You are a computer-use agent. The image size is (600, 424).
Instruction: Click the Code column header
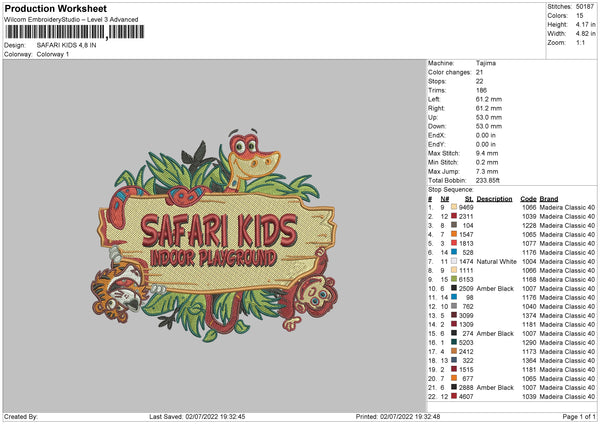click(x=528, y=199)
